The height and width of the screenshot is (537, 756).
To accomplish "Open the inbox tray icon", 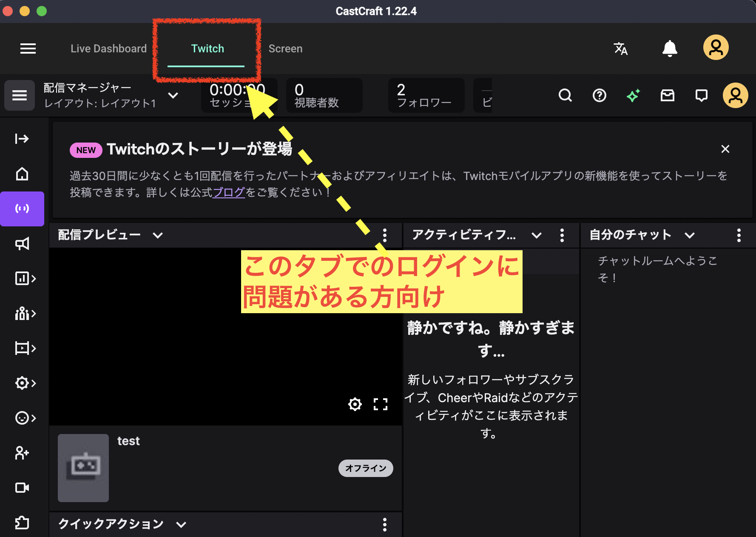I will 668,95.
